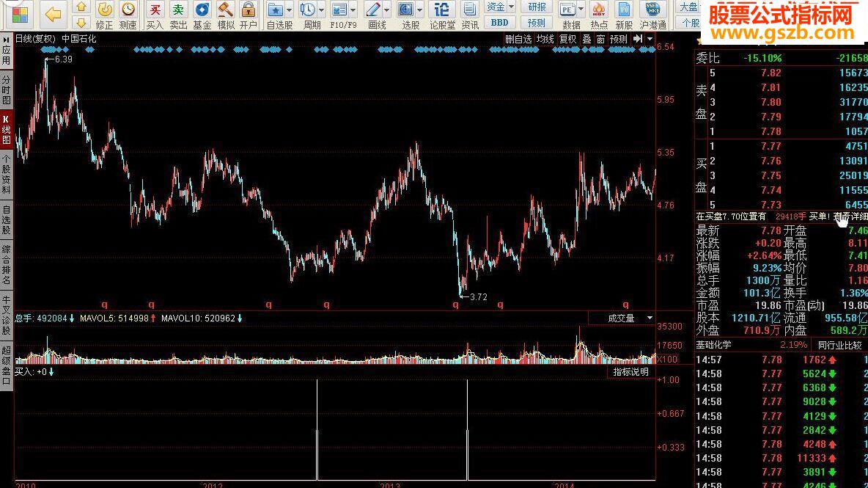The image size is (868, 488).
Task: Click the toolbar 预测 button under 研报
Action: click(537, 23)
